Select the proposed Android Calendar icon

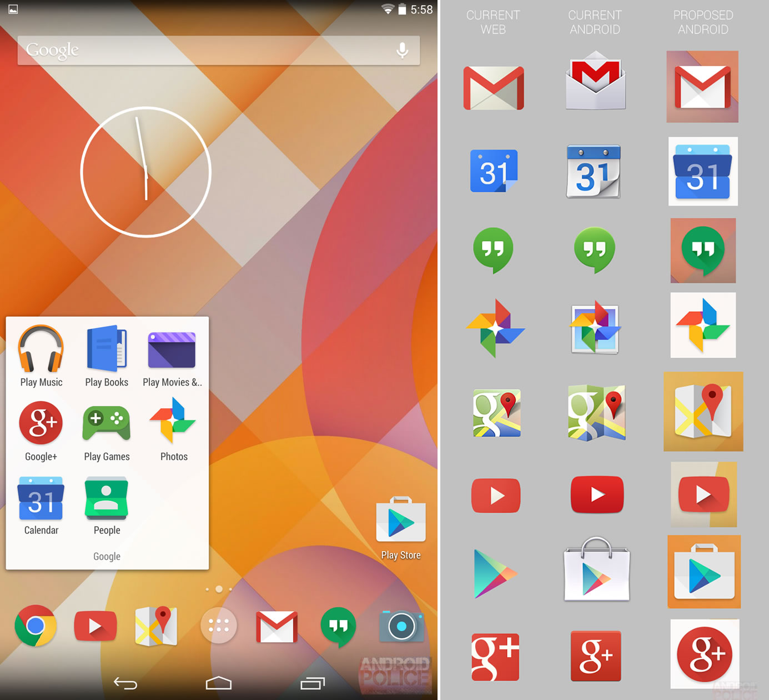703,171
